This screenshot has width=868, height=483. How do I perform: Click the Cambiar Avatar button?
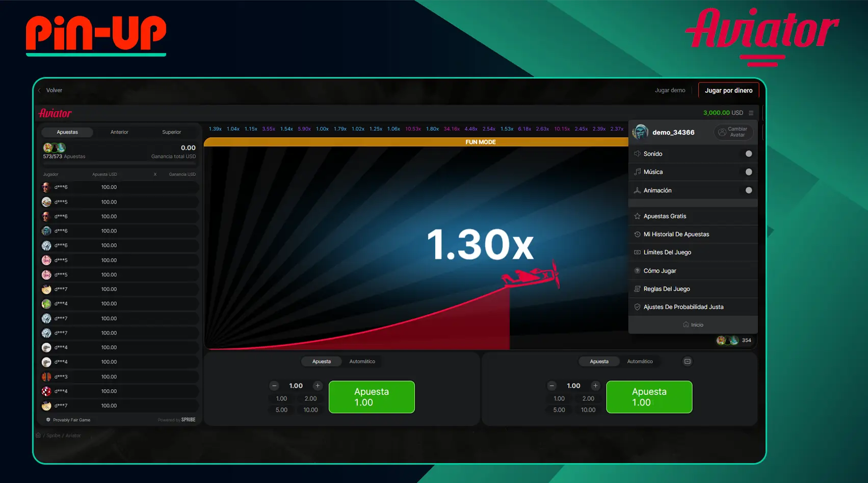(733, 132)
